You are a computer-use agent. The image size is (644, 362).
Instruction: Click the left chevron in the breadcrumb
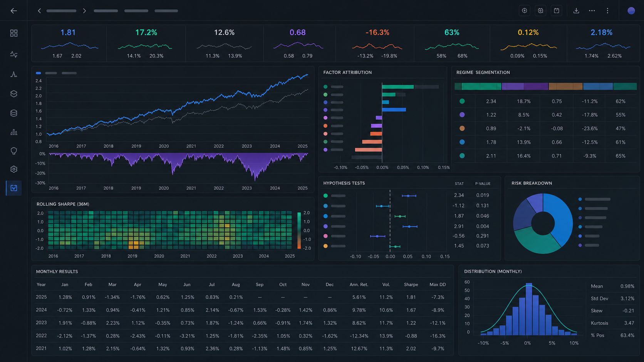39,11
